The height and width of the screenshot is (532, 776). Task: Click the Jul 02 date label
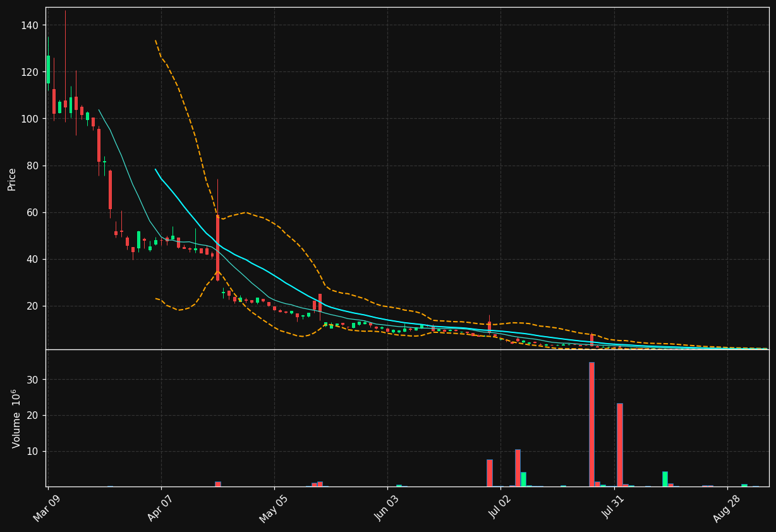pyautogui.click(x=500, y=507)
